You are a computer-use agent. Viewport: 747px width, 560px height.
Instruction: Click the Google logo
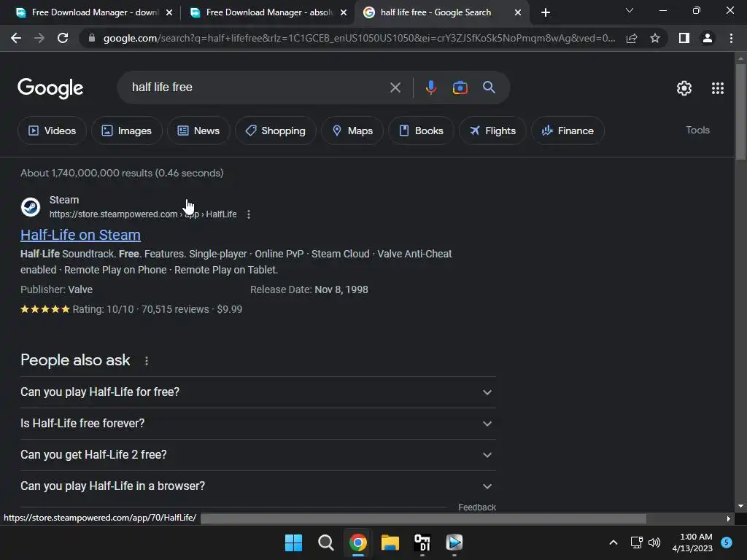[50, 88]
